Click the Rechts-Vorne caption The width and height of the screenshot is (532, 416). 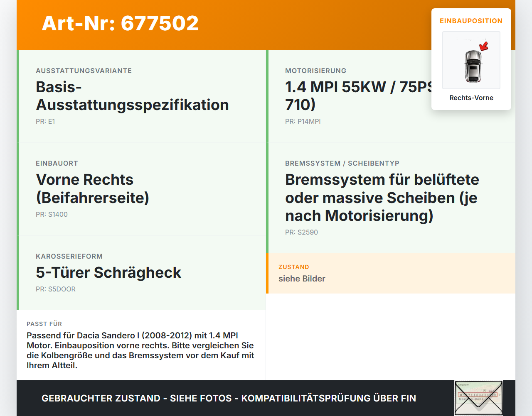[471, 98]
